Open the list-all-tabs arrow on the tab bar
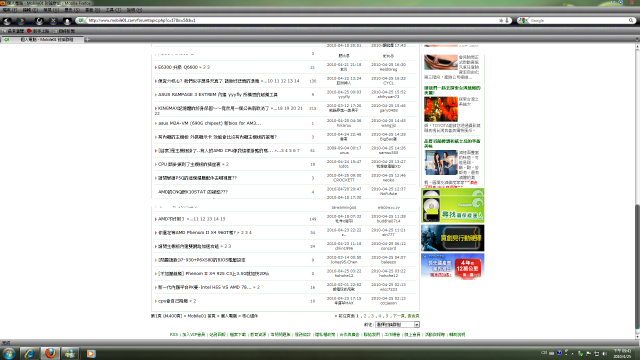Screen dimensions: 640x360 coord(637,40)
